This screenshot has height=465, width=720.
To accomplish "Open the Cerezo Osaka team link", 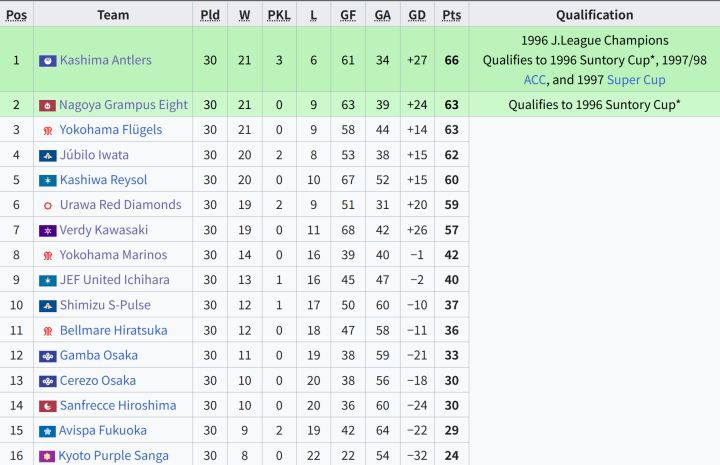I will tap(98, 381).
